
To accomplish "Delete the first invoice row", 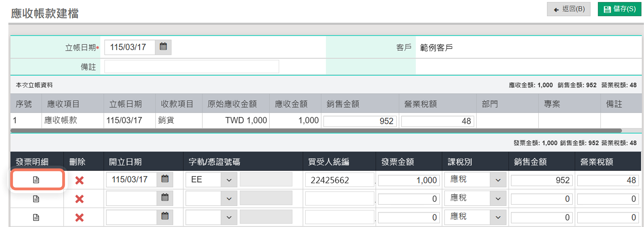I will point(79,180).
